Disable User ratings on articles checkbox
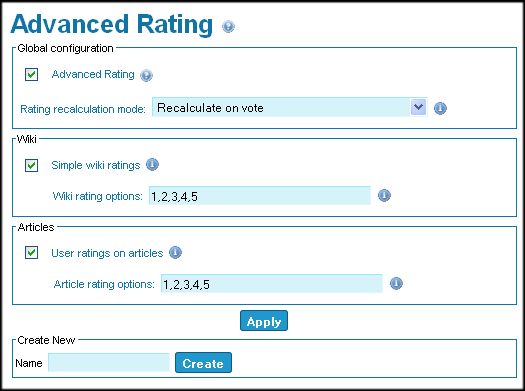Viewport: 525px width, 391px height. coord(31,253)
